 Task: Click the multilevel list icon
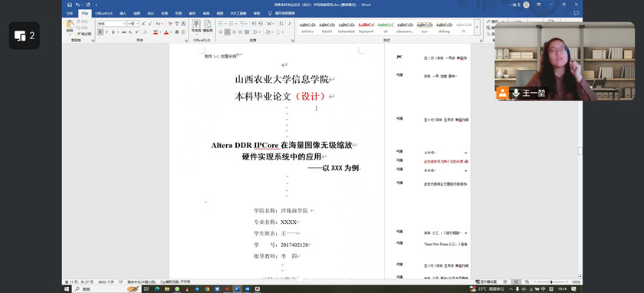click(x=242, y=24)
